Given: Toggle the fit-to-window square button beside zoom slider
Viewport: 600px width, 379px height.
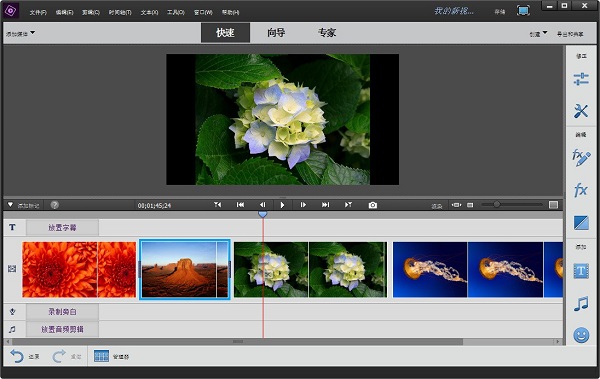Looking at the screenshot, I should [553, 205].
